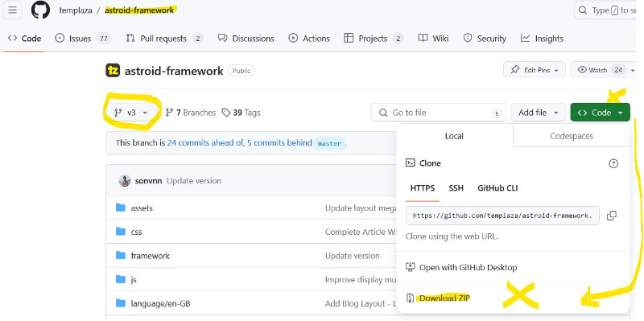Open the Security tab

click(x=485, y=39)
